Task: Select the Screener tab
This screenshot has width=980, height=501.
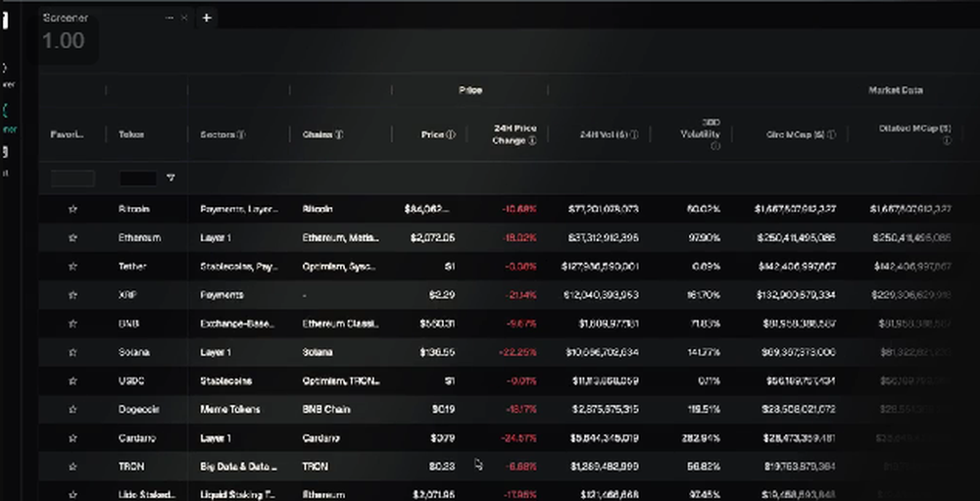Action: pos(66,19)
